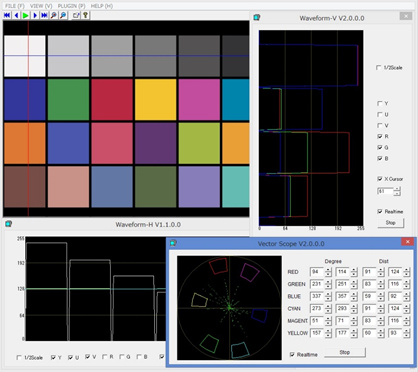Click the Waveform-V graph display
Image resolution: width=418 pixels, height=372 pixels.
[x=311, y=128]
